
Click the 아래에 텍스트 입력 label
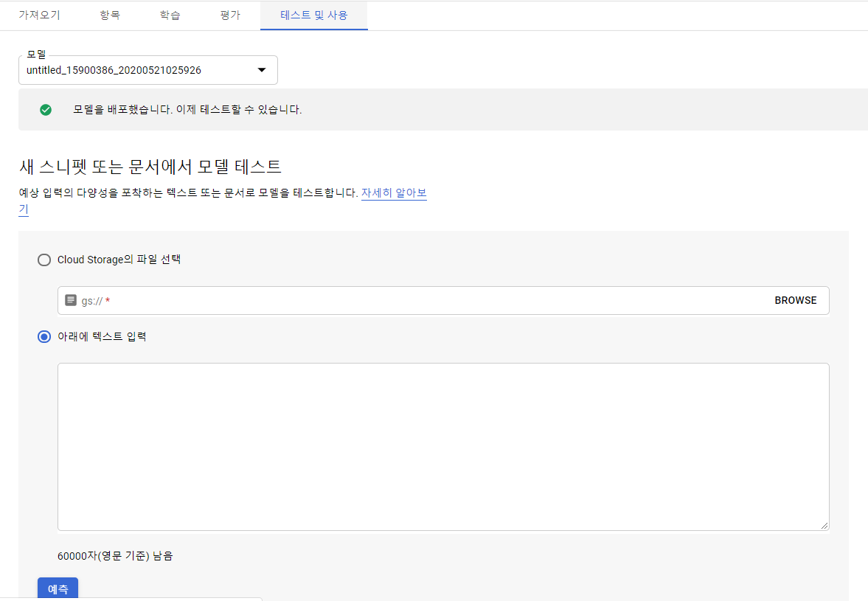coord(102,336)
